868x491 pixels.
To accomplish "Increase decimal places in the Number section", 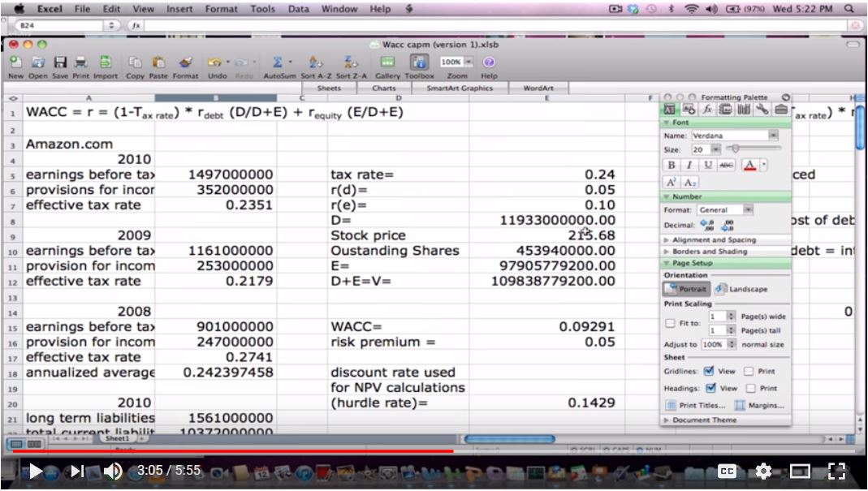I will pyautogui.click(x=704, y=224).
